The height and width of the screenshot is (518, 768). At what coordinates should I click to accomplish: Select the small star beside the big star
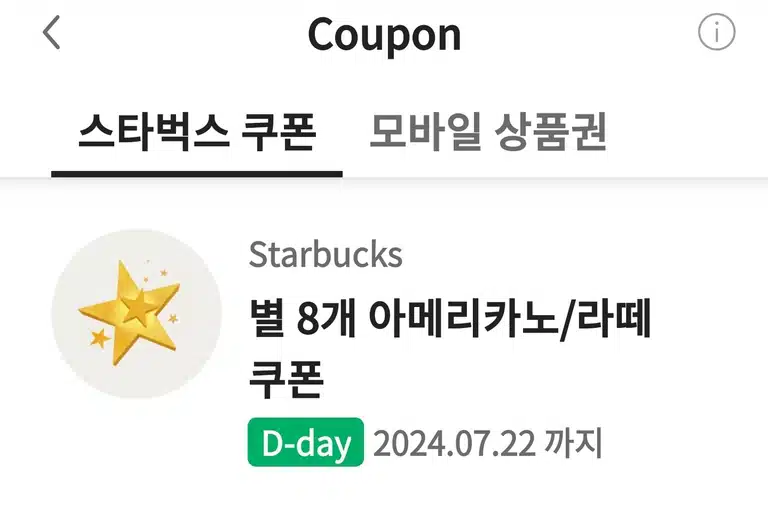pyautogui.click(x=100, y=338)
